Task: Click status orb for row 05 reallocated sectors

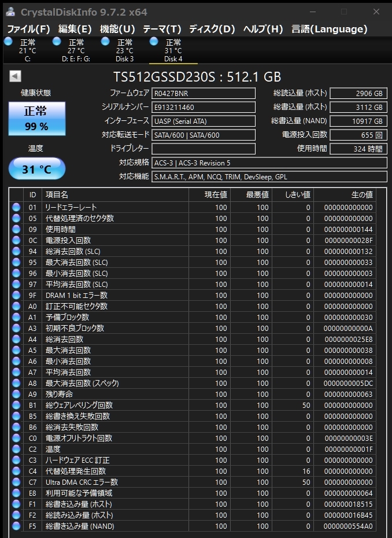Action: tap(16, 218)
